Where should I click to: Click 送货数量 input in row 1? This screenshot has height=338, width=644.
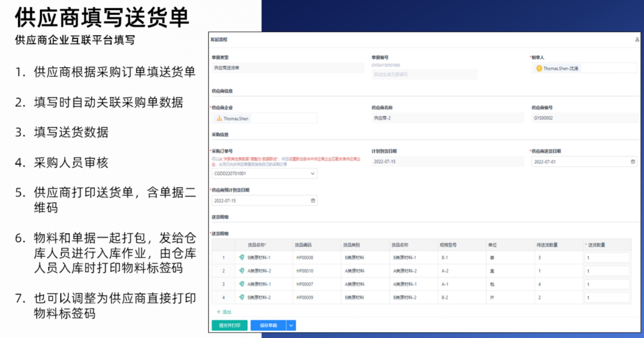(607, 258)
